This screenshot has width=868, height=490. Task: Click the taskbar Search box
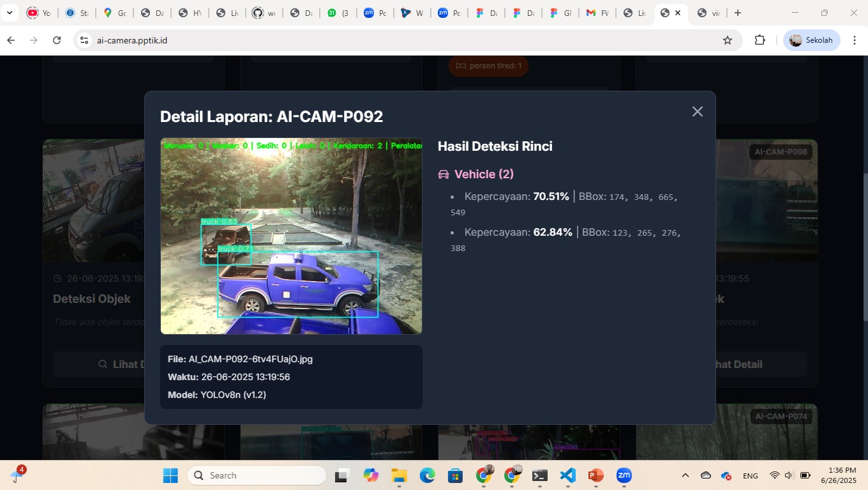pos(257,475)
